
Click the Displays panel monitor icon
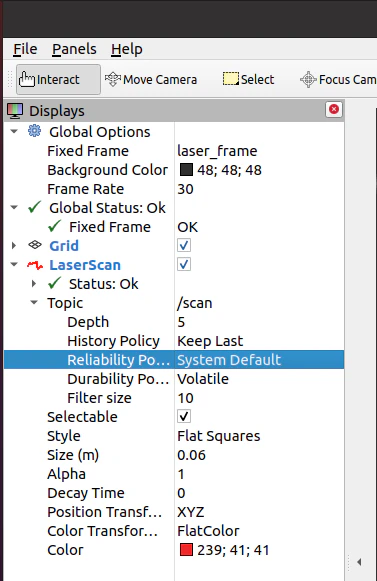point(15,111)
